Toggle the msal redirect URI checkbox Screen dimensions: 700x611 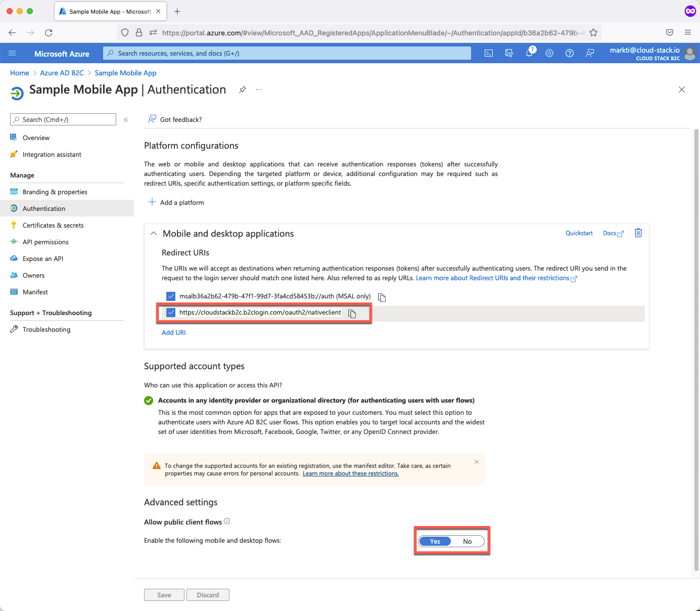coord(171,296)
